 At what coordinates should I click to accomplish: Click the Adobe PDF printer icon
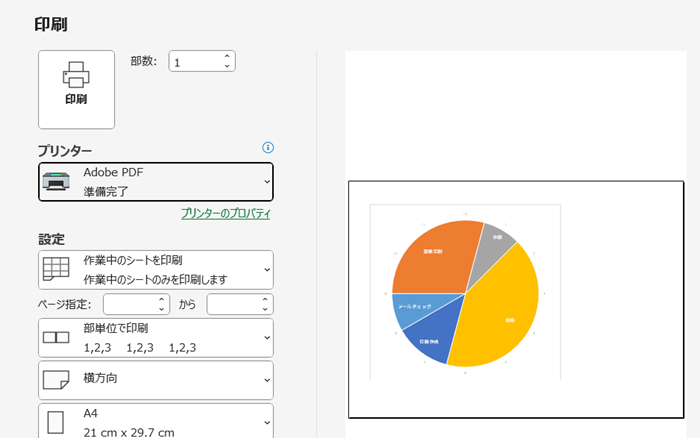[x=56, y=181]
